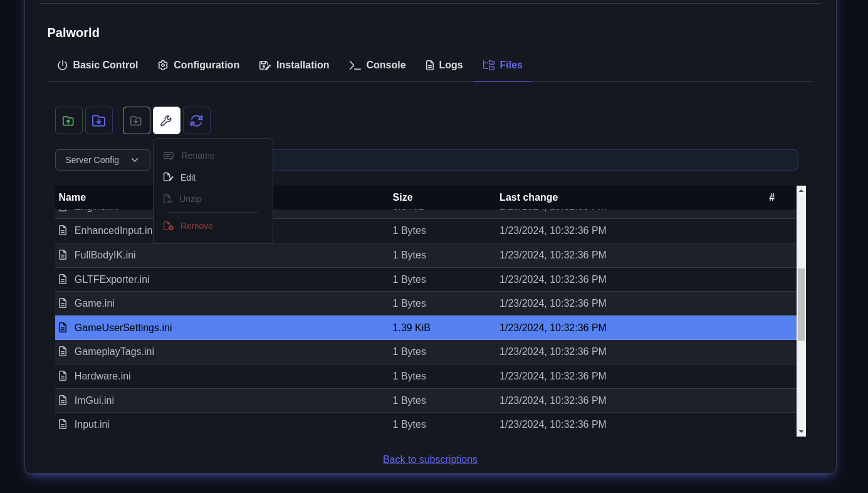This screenshot has width=868, height=493.
Task: Click the file icon next to ImGui.ini
Action: tap(63, 400)
